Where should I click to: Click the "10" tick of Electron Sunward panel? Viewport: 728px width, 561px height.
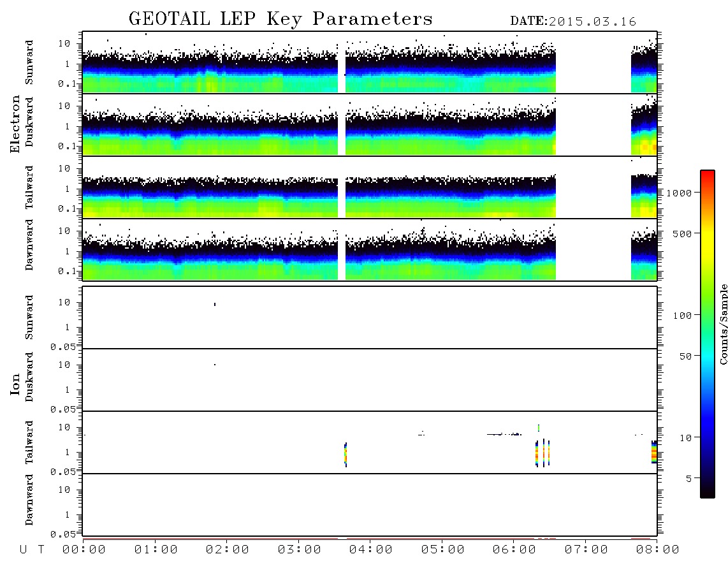pyautogui.click(x=64, y=43)
